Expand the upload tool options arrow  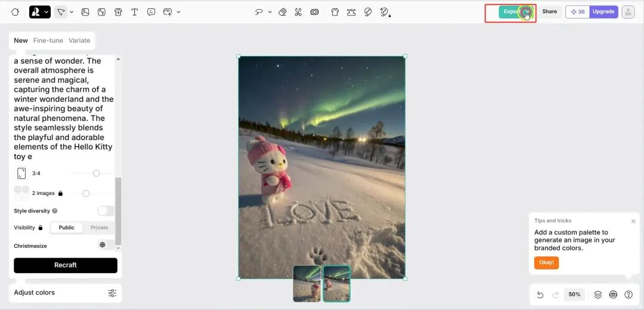pos(178,12)
